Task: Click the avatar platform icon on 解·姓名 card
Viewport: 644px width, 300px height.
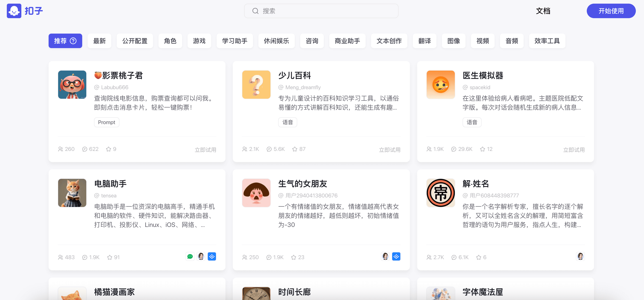Action: (580, 256)
